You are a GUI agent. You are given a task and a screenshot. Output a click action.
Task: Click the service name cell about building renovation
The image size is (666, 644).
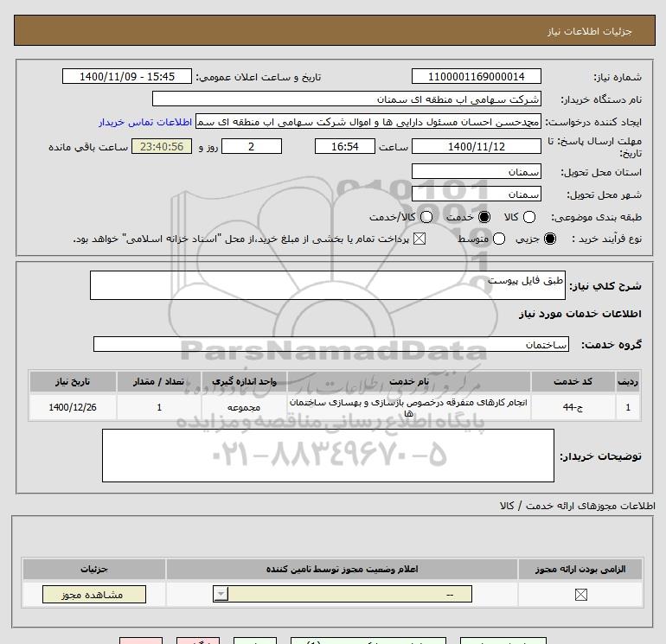coord(409,407)
